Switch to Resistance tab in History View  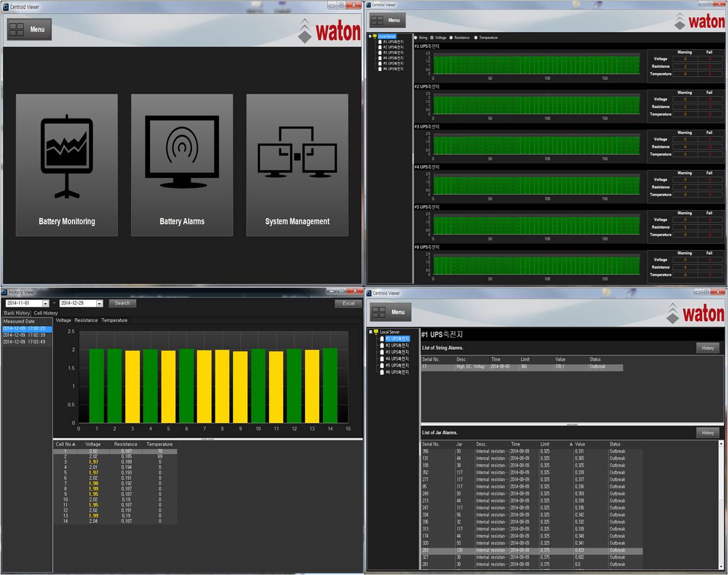point(86,321)
